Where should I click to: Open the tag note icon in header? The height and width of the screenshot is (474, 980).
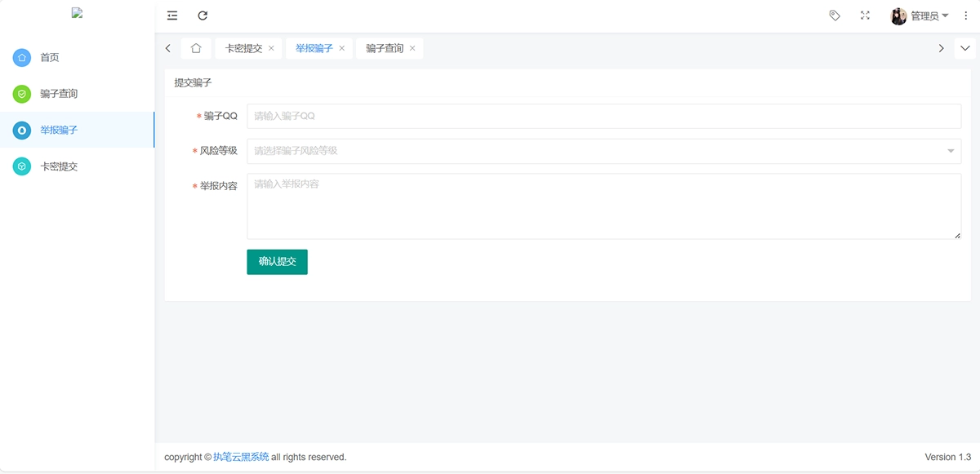point(835,16)
